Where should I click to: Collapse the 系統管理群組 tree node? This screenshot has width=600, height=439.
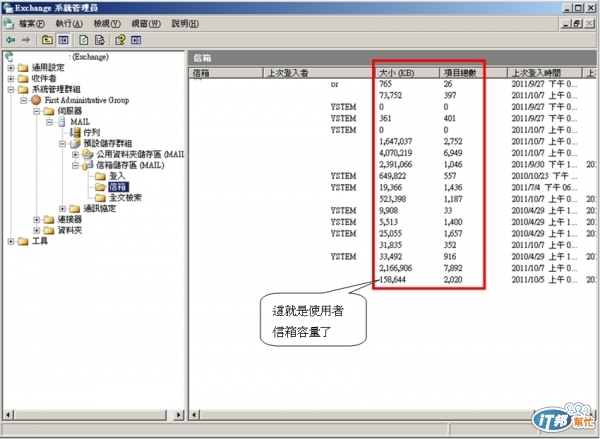(11, 90)
